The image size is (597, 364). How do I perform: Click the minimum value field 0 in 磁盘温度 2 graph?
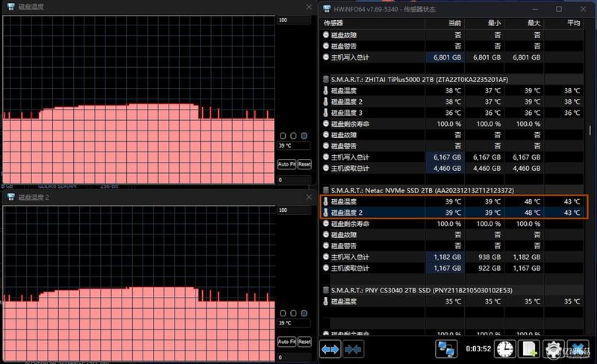coord(294,357)
